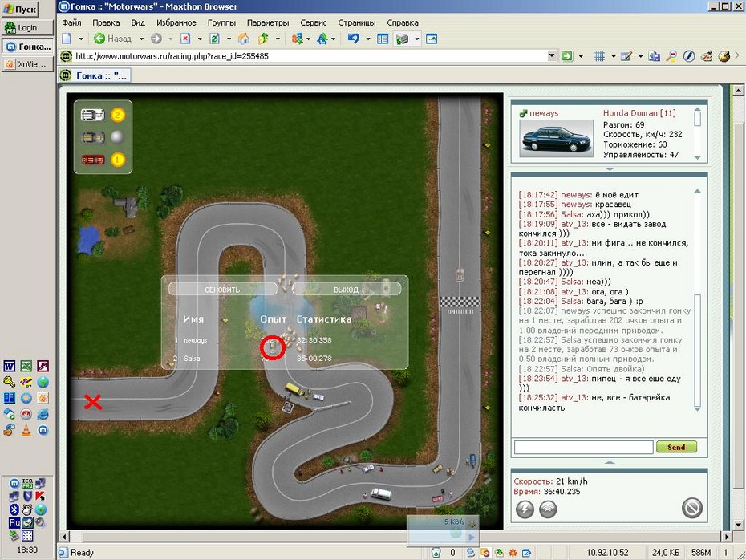Collapse the car info panel via triangle below it
Image resolution: width=746 pixels, height=560 pixels.
[x=610, y=169]
